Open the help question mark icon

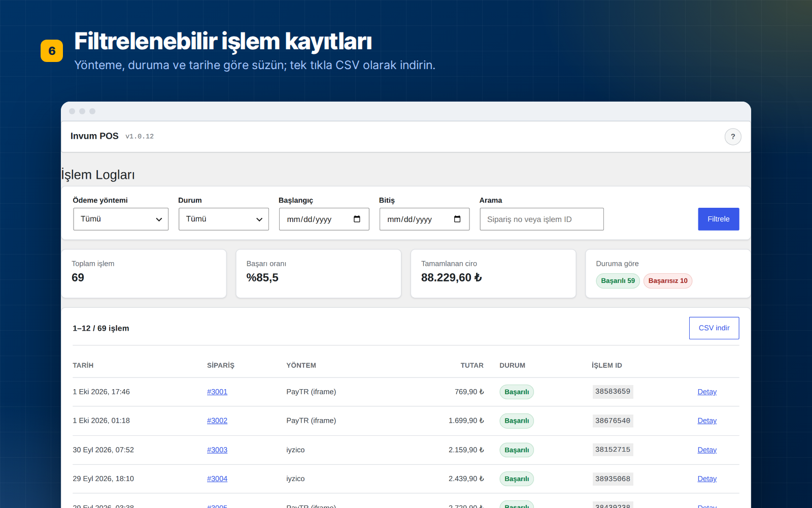tap(733, 137)
